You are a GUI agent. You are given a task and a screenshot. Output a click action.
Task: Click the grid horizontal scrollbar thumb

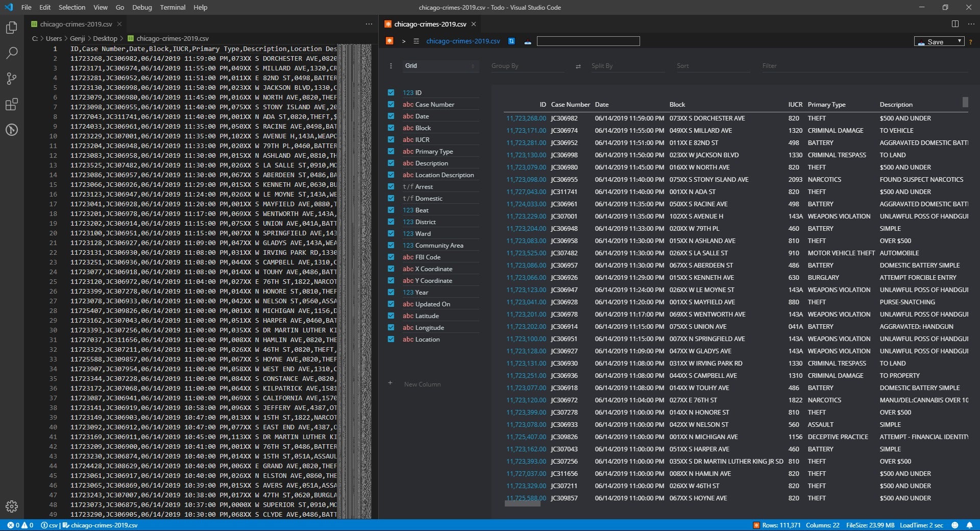(523, 503)
